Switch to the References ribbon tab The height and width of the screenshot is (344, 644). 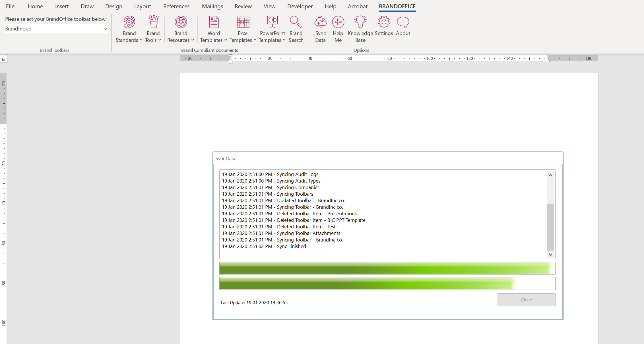176,6
